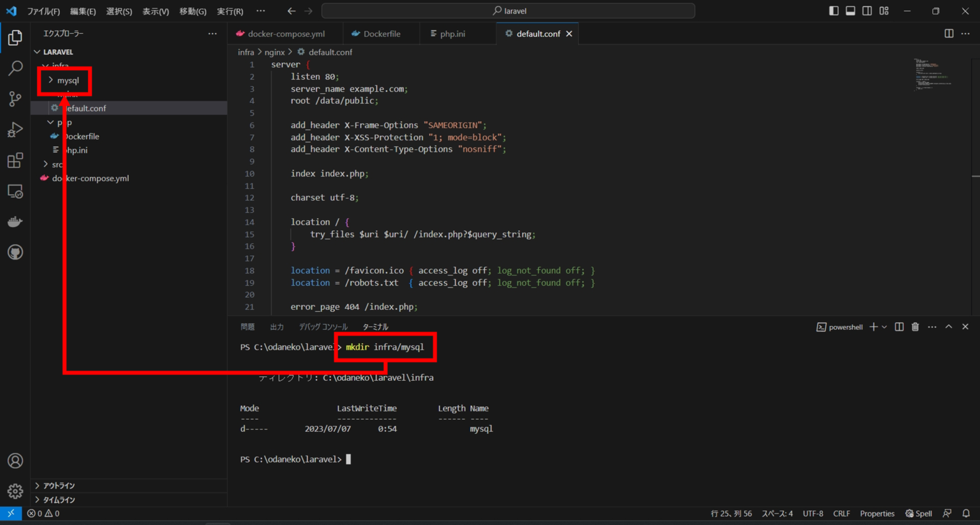Toggle the split editor layout icon
The width and height of the screenshot is (980, 525).
tap(948, 33)
